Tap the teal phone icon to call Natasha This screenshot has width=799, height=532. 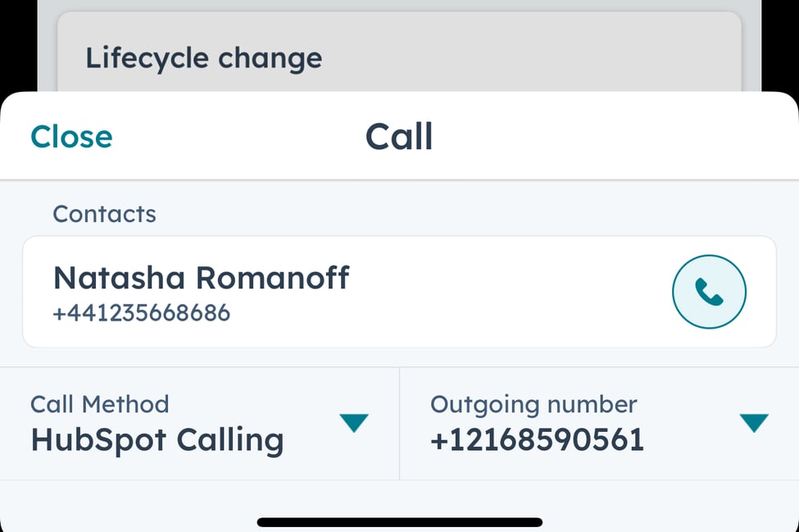tap(709, 291)
